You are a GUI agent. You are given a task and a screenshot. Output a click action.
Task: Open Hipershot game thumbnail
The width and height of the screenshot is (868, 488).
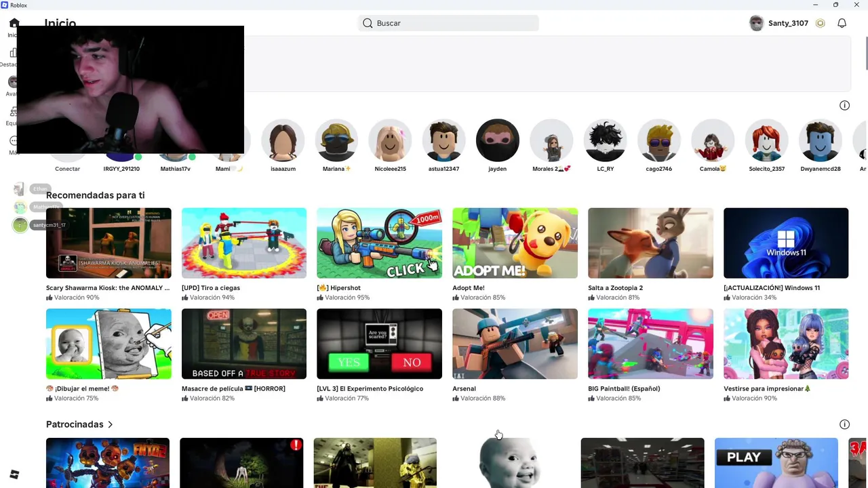379,243
